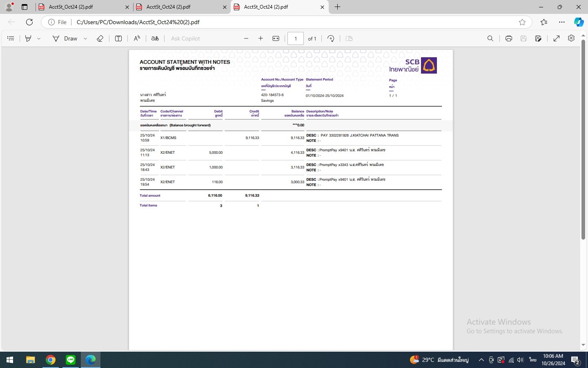
Task: Toggle Fit to width page view
Action: 276,38
